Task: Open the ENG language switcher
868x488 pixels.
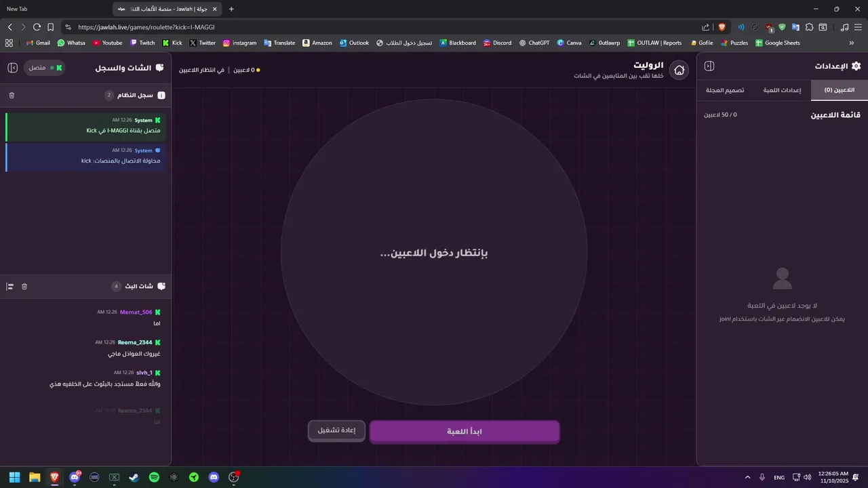Action: point(779,477)
